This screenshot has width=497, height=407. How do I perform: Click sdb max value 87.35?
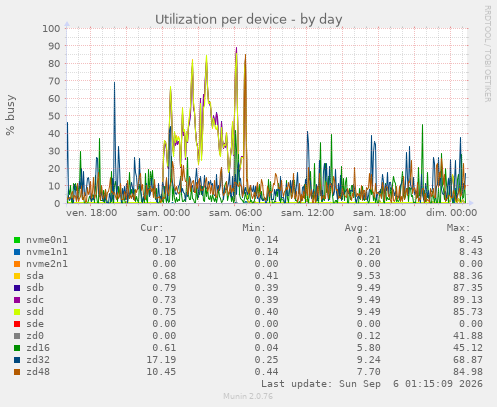468,288
